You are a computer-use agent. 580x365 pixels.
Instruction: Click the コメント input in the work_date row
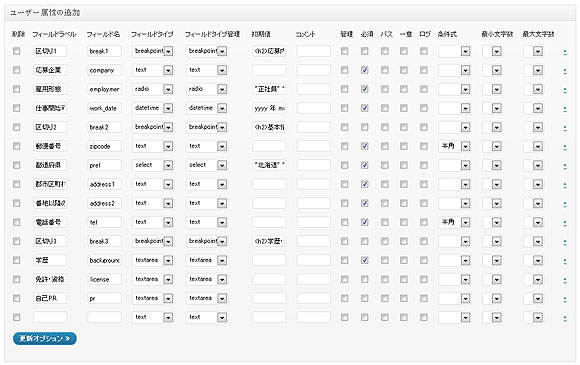pos(314,108)
